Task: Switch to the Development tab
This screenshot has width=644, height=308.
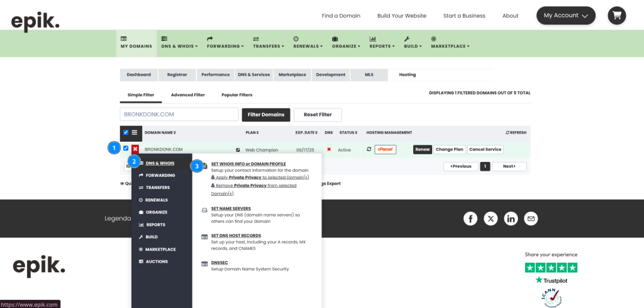Action: (331, 75)
